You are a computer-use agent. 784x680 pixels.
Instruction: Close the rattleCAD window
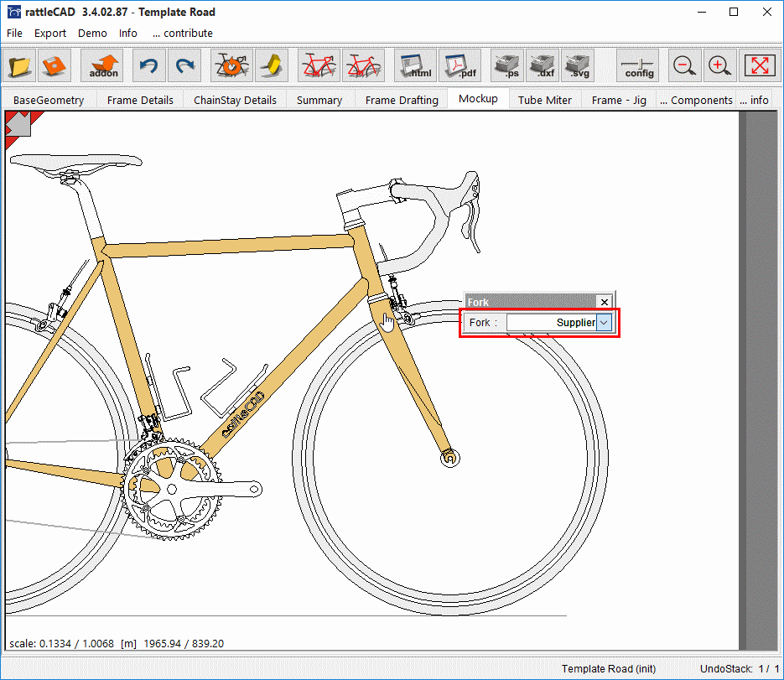click(766, 12)
